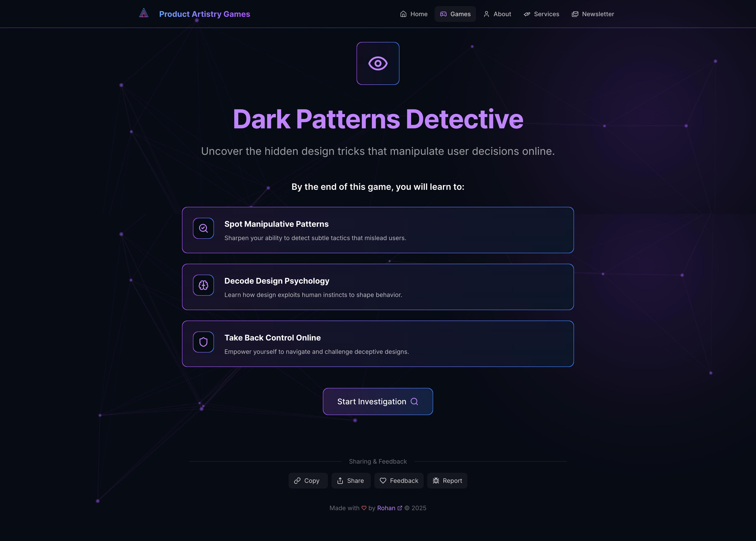Go to the About page

pos(497,14)
